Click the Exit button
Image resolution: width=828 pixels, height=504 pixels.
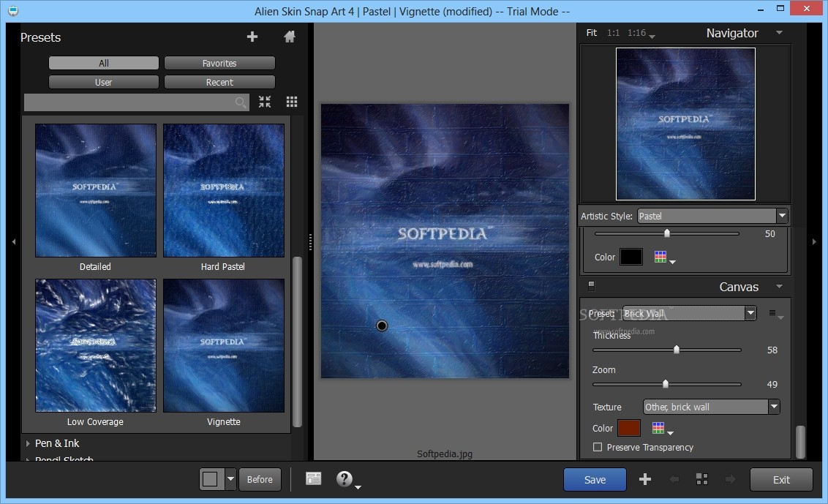click(781, 480)
